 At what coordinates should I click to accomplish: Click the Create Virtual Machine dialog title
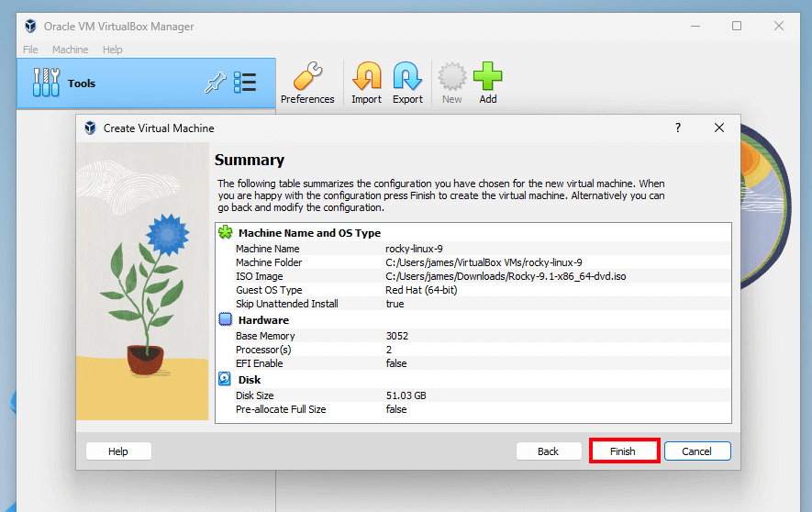click(x=159, y=128)
